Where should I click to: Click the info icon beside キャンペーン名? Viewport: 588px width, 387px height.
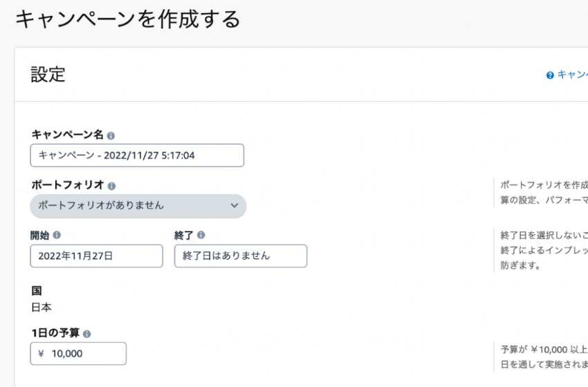[111, 135]
